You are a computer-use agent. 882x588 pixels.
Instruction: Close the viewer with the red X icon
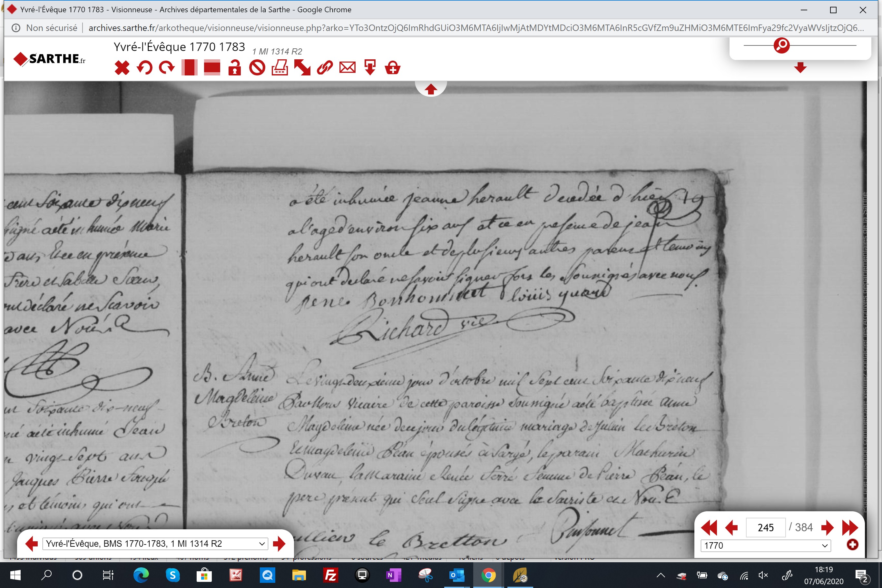click(122, 68)
